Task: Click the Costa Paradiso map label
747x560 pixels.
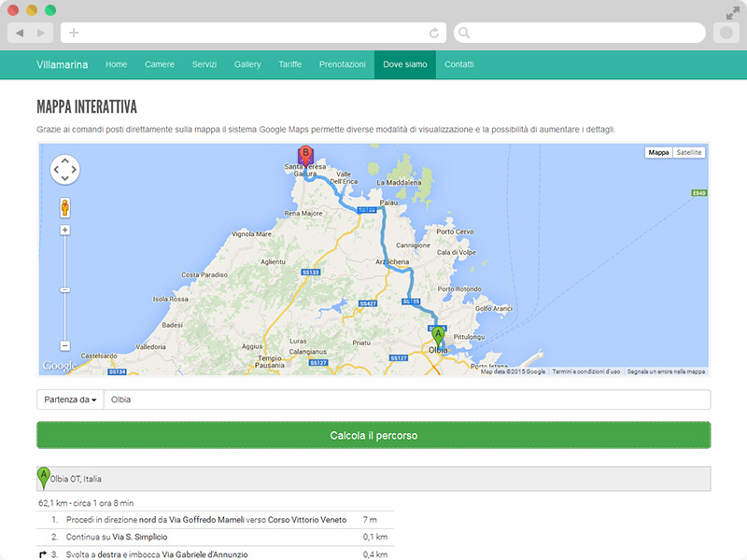Action: (x=204, y=274)
